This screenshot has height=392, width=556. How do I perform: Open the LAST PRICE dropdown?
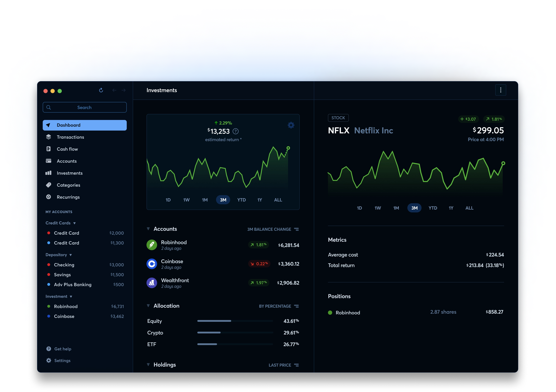[x=284, y=365]
